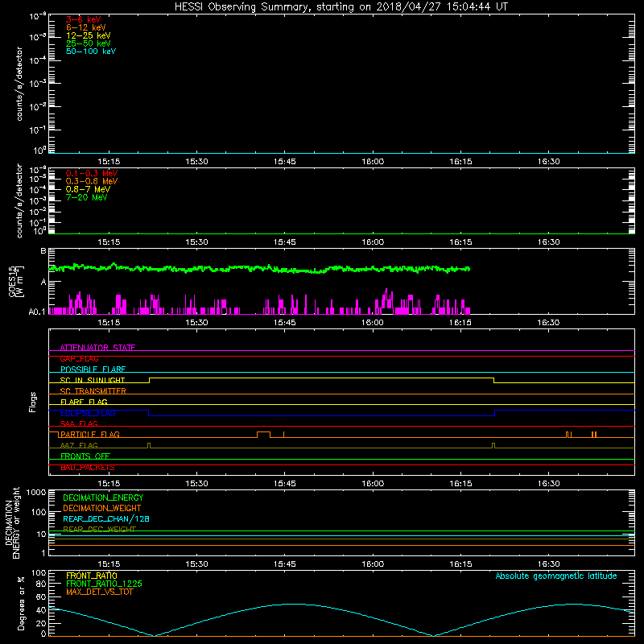Click the DECIMATION ENERGY or weight axis label
The image size is (644, 644).
coord(12,522)
